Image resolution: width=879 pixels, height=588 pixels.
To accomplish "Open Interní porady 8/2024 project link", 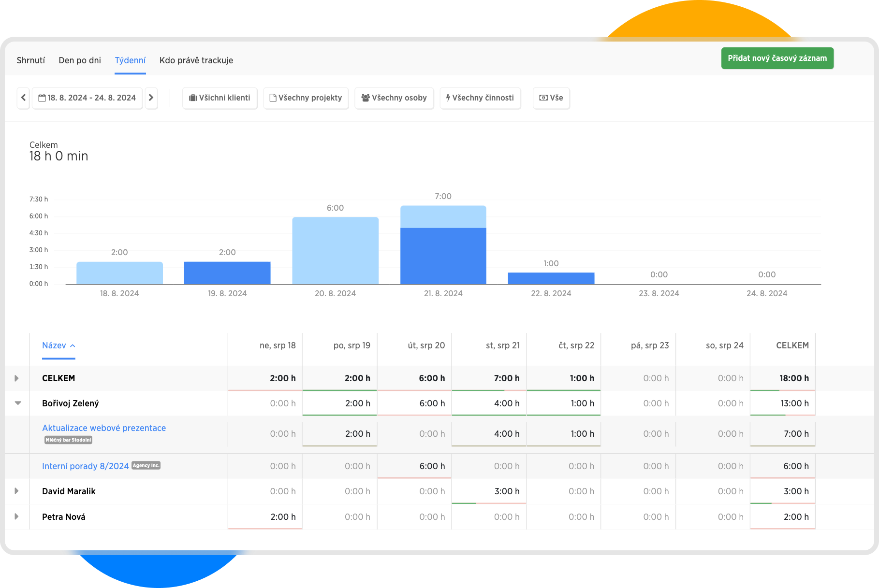I will [85, 466].
